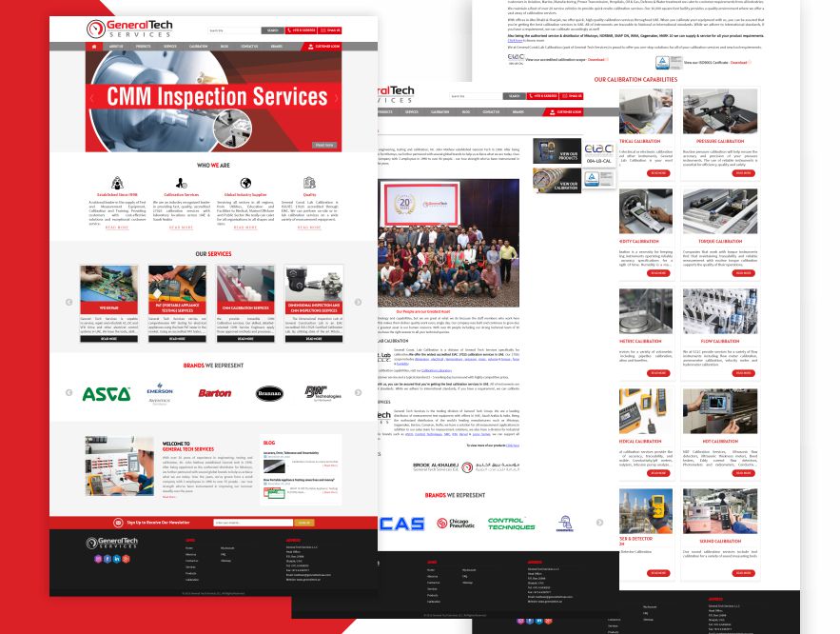Open Torque Calibration card image

pos(720,211)
